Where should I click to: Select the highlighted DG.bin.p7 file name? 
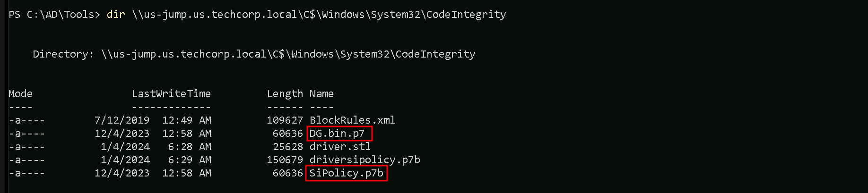point(338,134)
